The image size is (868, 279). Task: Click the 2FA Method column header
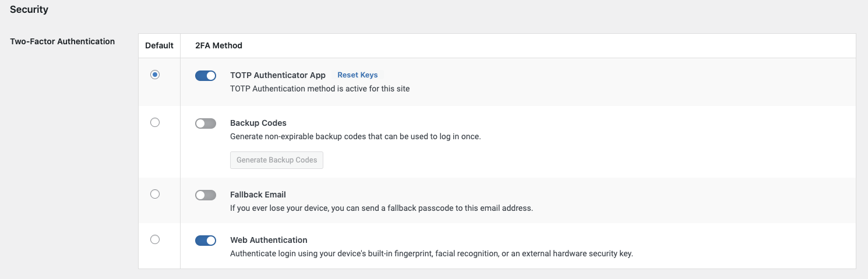218,45
